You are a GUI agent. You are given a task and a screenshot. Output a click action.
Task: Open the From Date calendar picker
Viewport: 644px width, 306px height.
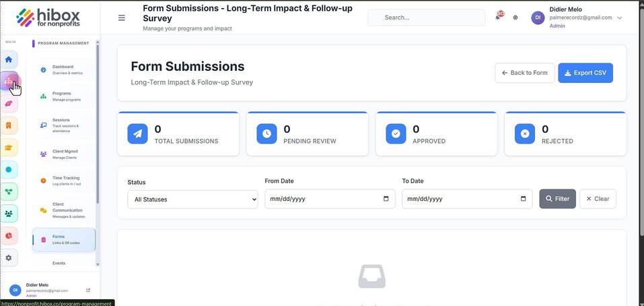[x=386, y=199]
